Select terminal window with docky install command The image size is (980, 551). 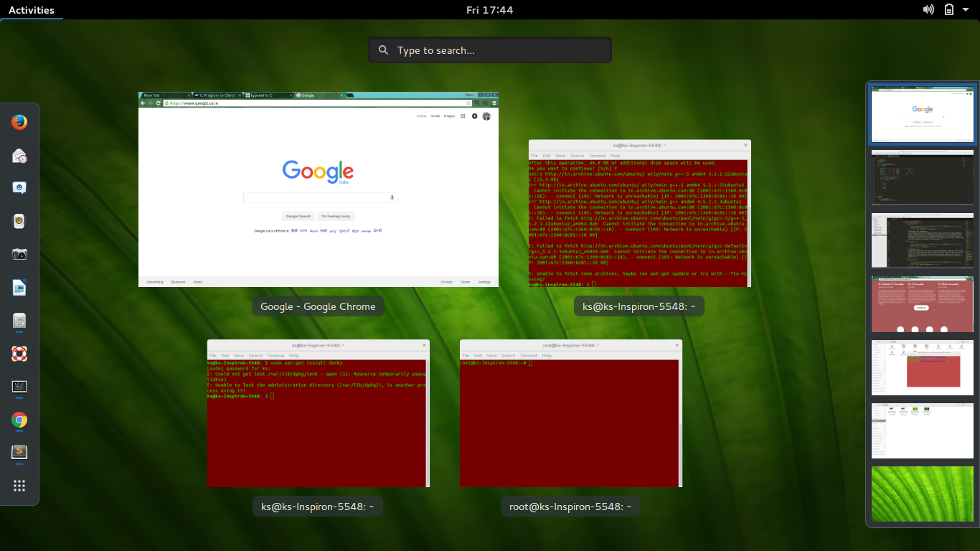pyautogui.click(x=319, y=413)
